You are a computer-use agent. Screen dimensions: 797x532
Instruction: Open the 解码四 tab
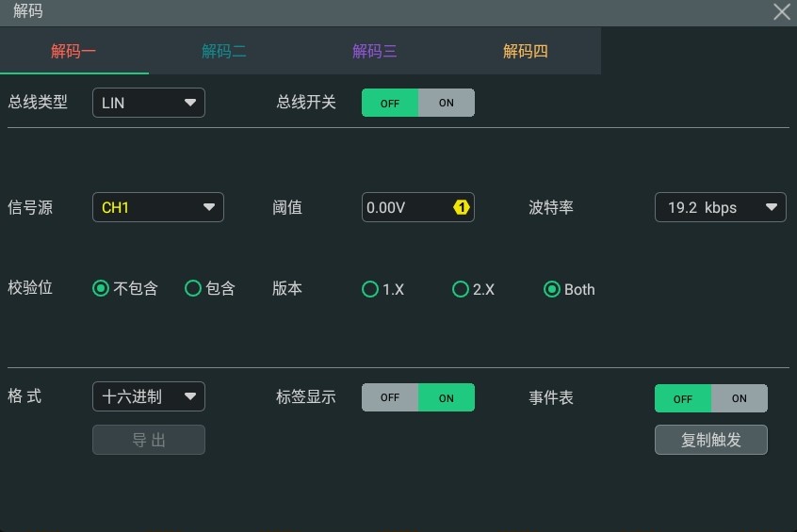526,51
